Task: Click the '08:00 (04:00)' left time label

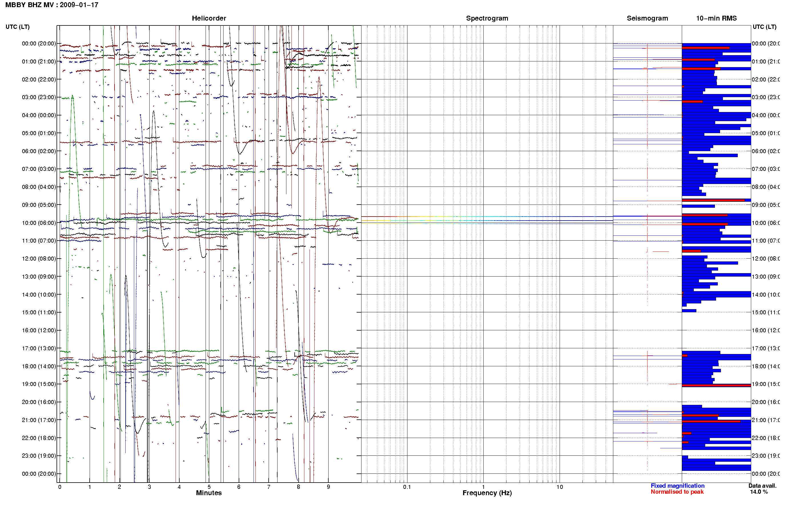Action: pos(39,187)
